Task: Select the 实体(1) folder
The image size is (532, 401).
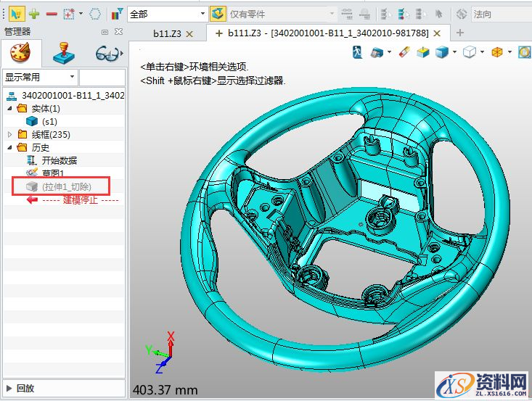Action: pos(46,109)
